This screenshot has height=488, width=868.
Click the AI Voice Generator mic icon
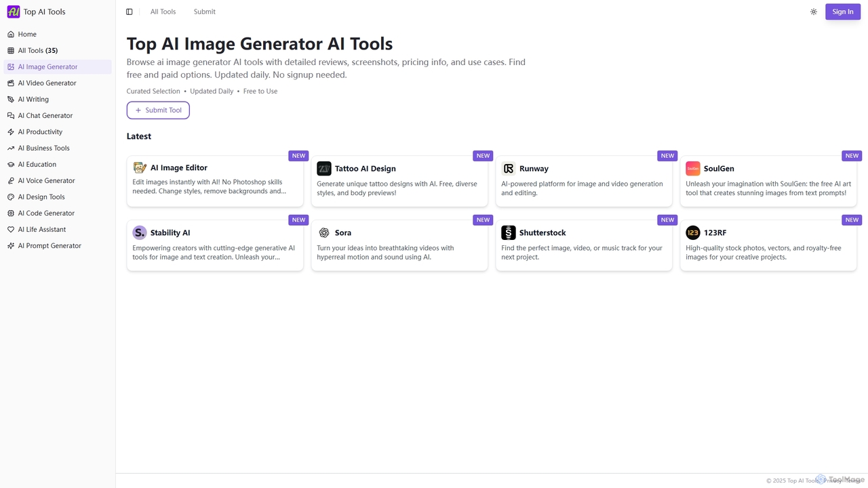[x=11, y=180]
